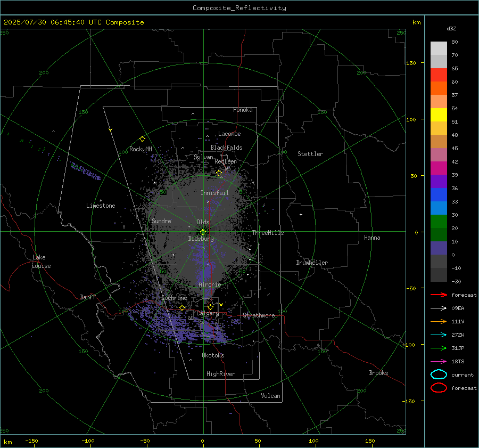479x448 pixels.
Task: Click the 'Lacombe' city label
Action: coord(229,134)
